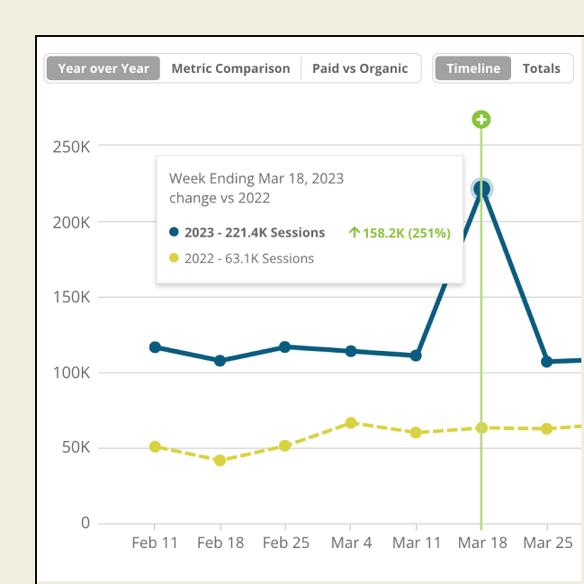This screenshot has width=584, height=584.
Task: Click the 2023 Mar 25 data point
Action: tap(546, 361)
